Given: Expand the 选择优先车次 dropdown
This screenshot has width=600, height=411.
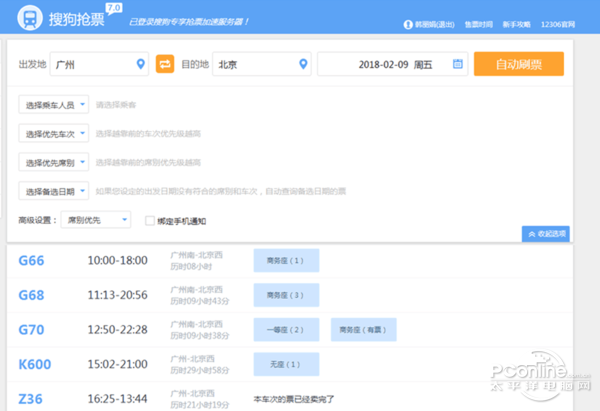Looking at the screenshot, I should 54,133.
